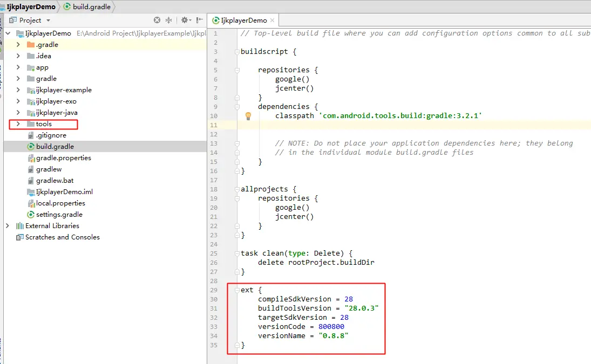Click the yellow lightbulb intention icon
Screen dimensions: 591x364
(248, 116)
